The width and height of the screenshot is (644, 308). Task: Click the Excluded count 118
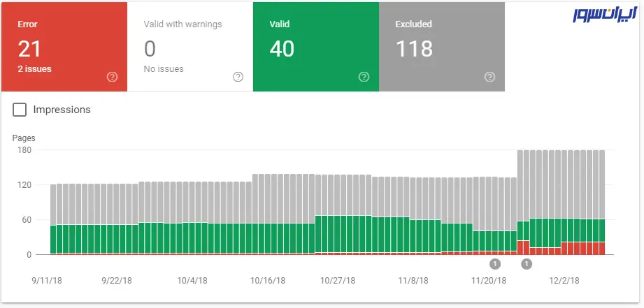(x=414, y=49)
